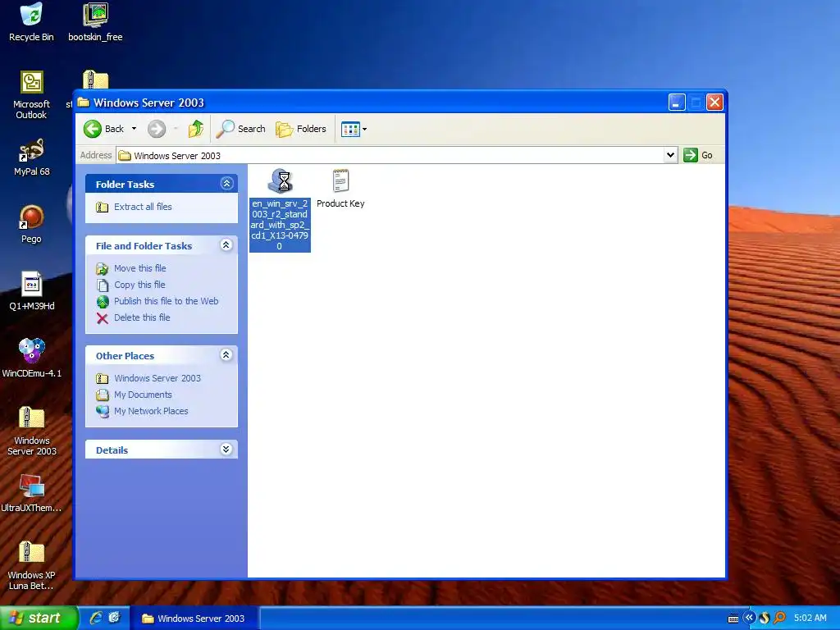This screenshot has height=630, width=840.
Task: Expand hidden system tray icons
Action: (x=749, y=618)
